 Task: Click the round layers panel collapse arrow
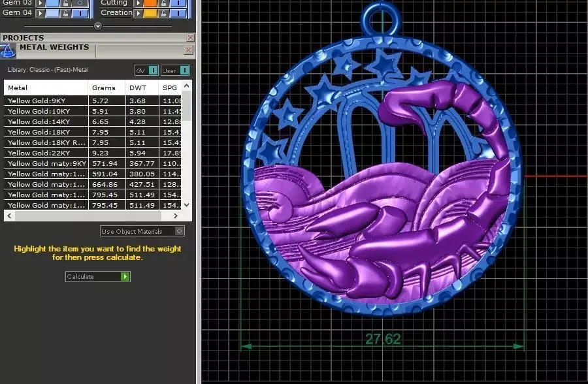[x=98, y=26]
